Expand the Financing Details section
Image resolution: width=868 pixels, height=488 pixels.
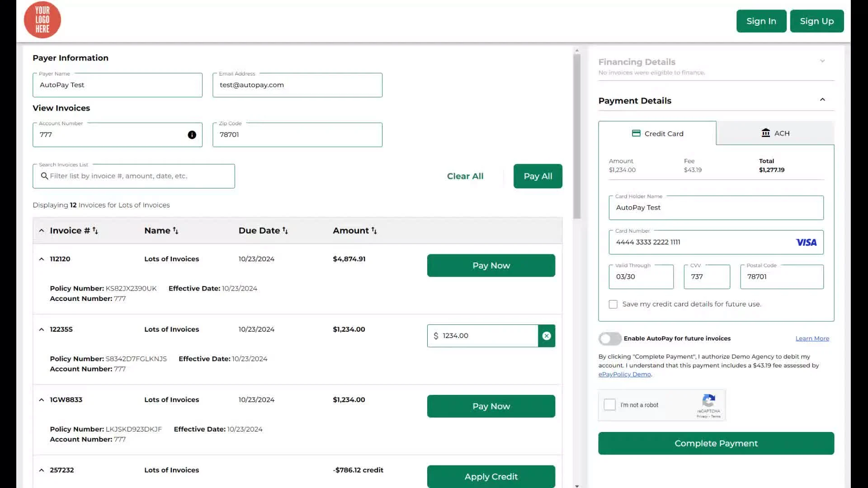coord(822,61)
